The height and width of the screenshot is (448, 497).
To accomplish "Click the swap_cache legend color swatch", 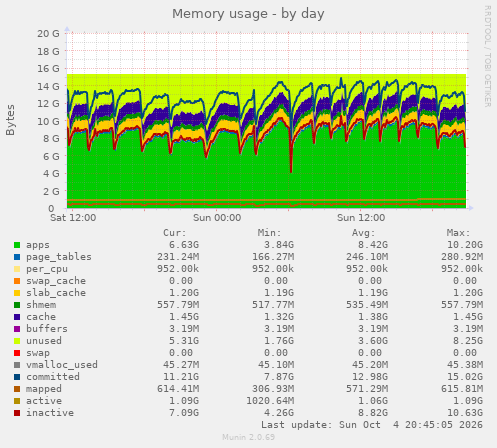I will (x=17, y=281).
